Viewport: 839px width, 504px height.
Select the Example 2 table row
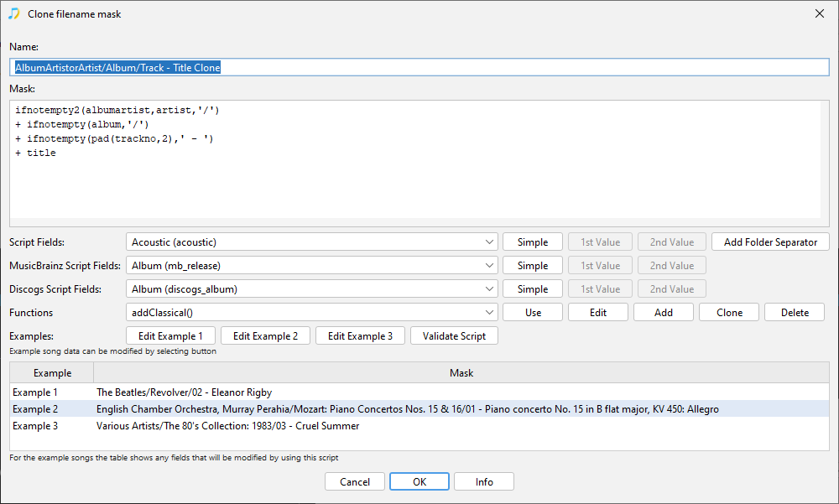click(x=407, y=409)
